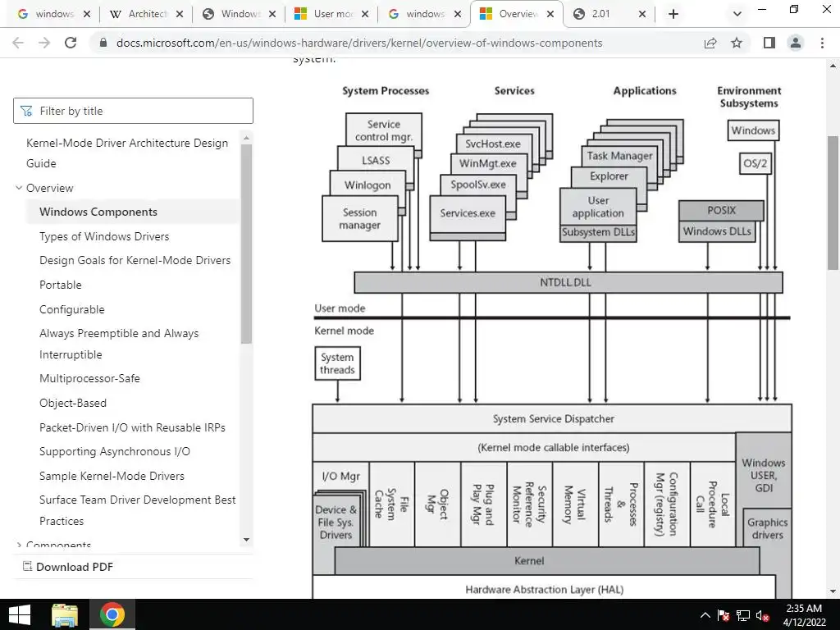Open the Chrome three-dot menu

pyautogui.click(x=822, y=43)
